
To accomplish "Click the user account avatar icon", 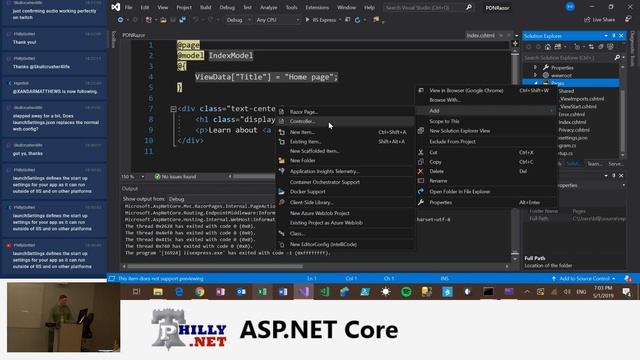I will pyautogui.click(x=570, y=7).
